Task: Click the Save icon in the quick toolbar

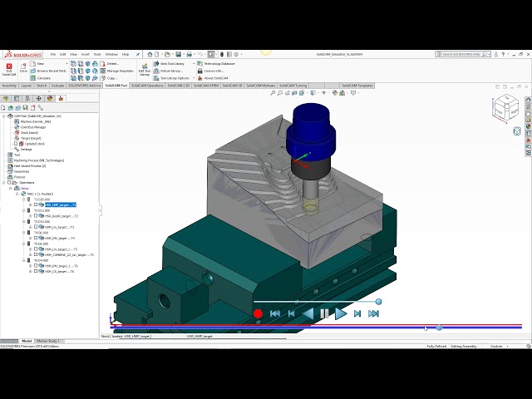Action: 179,54
